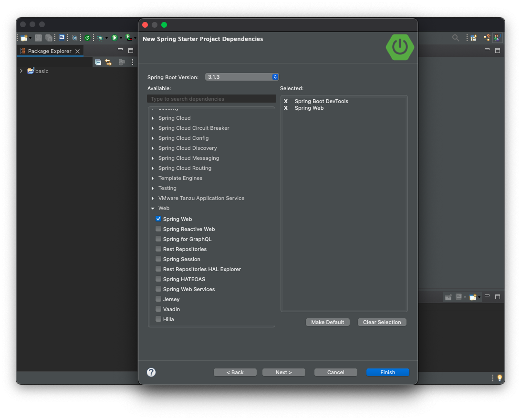Click the greyed filter icon in Package Explorer
This screenshot has width=521, height=420.
122,62
